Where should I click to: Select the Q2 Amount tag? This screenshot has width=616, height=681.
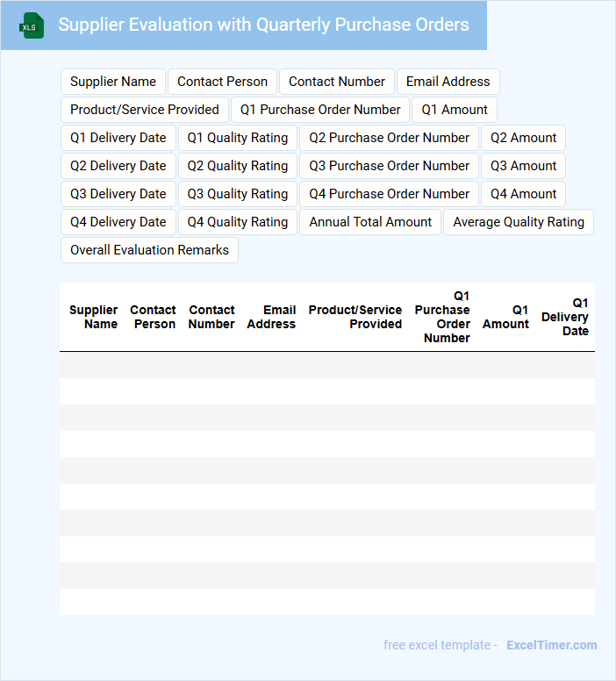point(523,138)
